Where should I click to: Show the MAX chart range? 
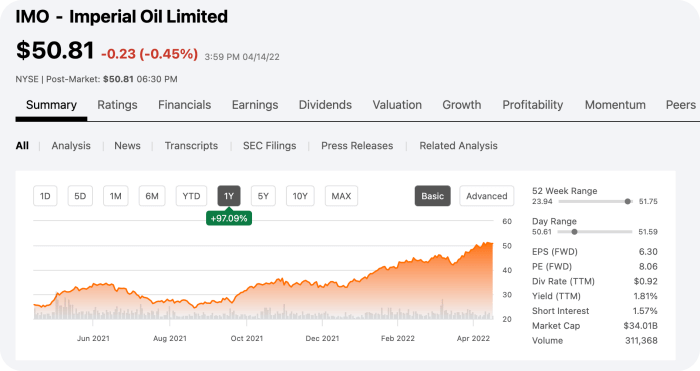[x=341, y=196]
